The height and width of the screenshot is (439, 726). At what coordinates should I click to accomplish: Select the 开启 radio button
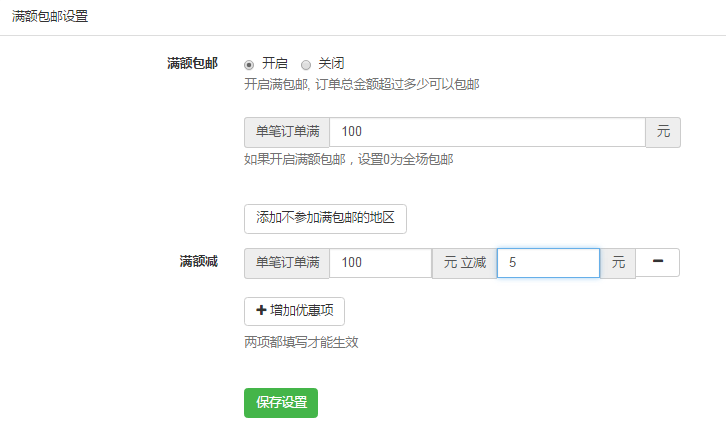249,64
